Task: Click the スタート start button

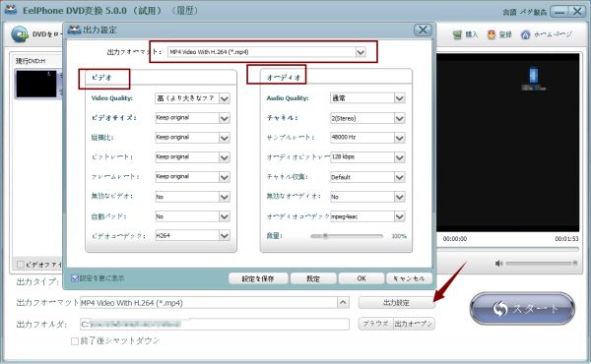Action: (522, 308)
